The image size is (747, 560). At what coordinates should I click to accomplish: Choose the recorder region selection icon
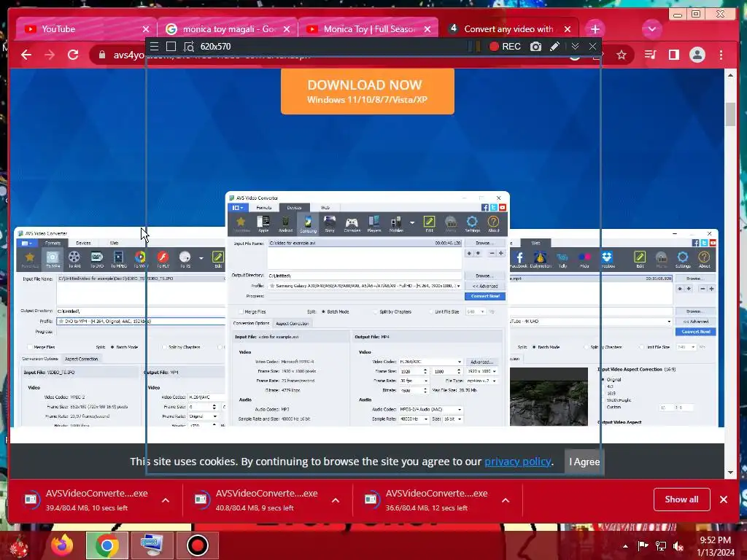[189, 46]
